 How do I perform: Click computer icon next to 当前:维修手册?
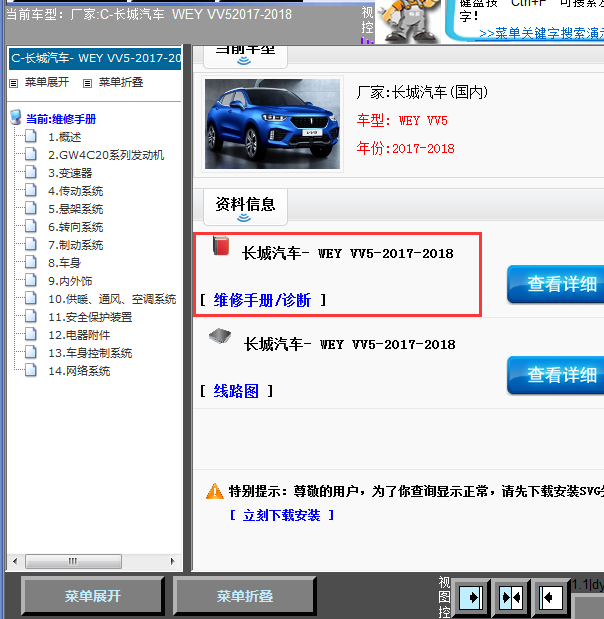tap(16, 118)
